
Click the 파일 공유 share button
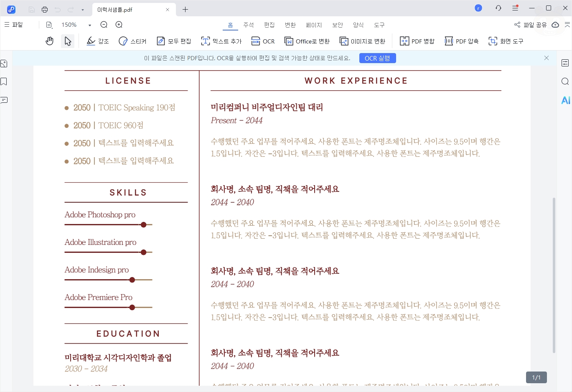coord(530,25)
